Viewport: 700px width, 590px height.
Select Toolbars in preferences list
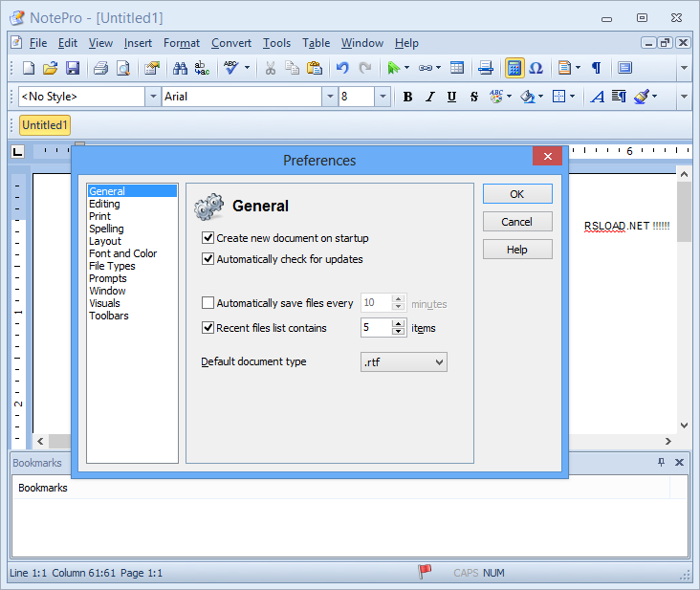point(108,316)
